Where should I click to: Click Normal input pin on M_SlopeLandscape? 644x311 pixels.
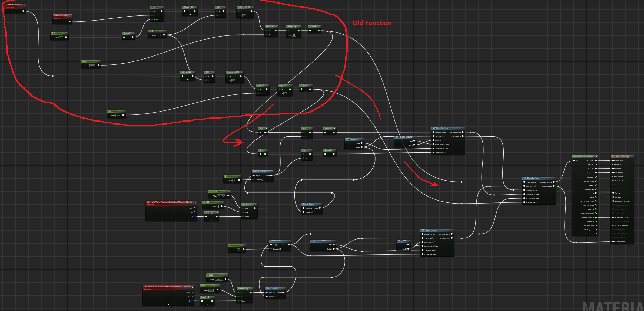(613, 193)
